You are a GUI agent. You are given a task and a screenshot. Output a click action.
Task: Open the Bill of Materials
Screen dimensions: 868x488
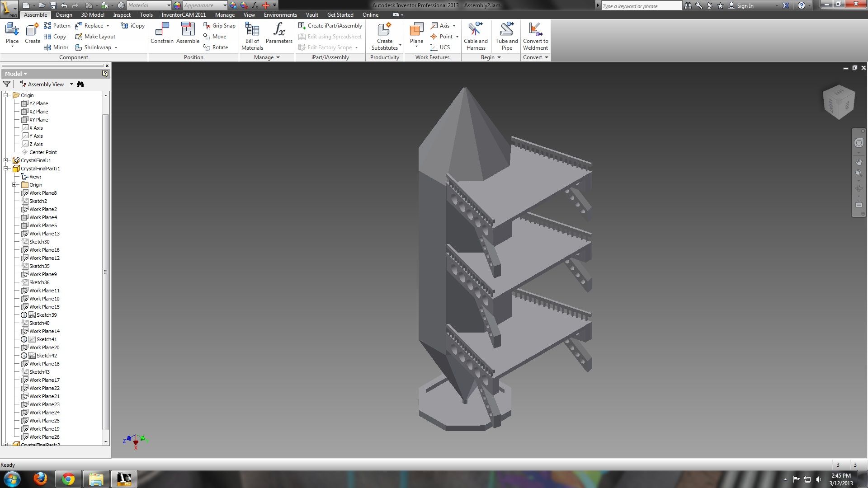pos(251,34)
